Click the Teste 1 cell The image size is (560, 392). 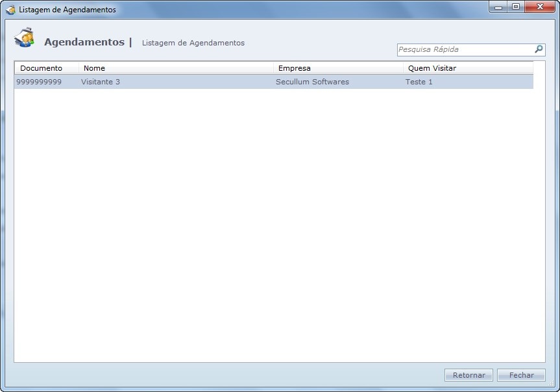[x=419, y=82]
